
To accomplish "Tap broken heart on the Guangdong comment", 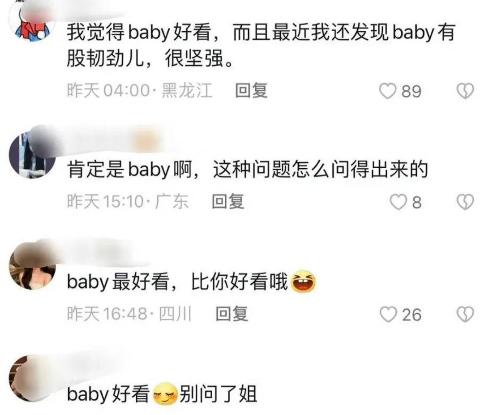I will pos(465,202).
